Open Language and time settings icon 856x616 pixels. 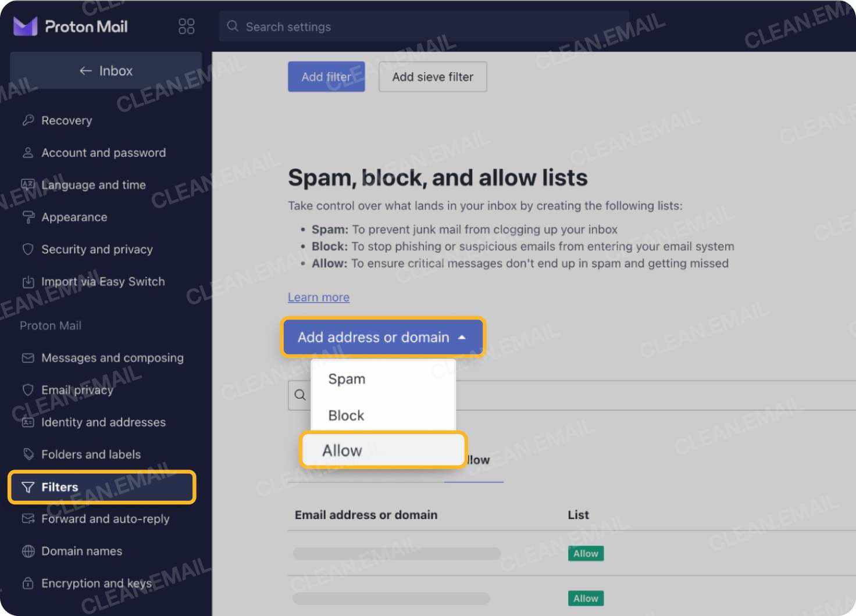click(x=28, y=184)
